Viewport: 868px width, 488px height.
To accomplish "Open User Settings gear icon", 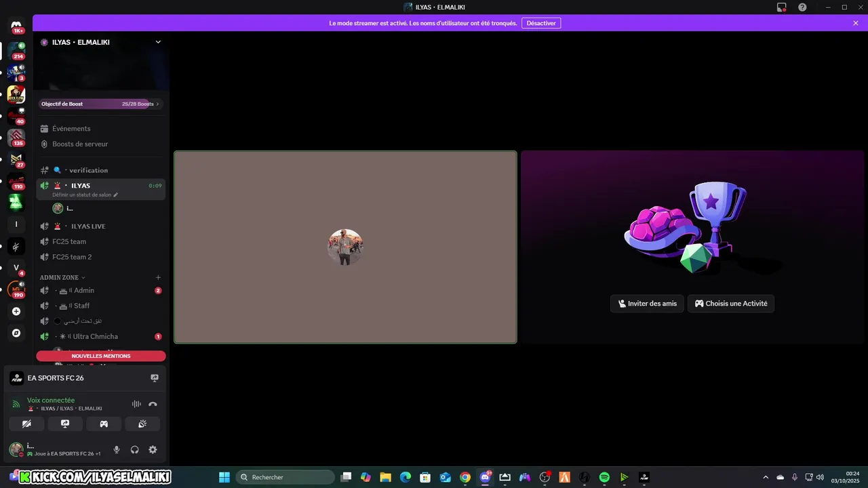I will (x=153, y=449).
